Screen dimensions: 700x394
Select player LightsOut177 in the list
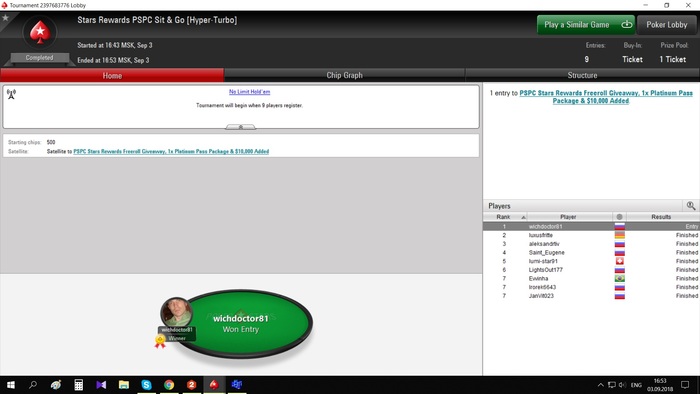click(x=591, y=270)
